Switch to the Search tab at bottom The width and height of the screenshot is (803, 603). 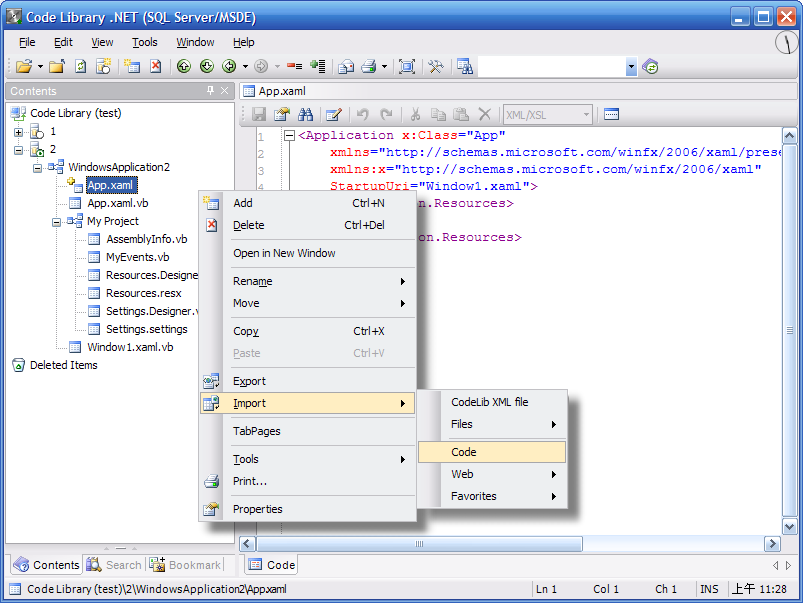pyautogui.click(x=114, y=565)
